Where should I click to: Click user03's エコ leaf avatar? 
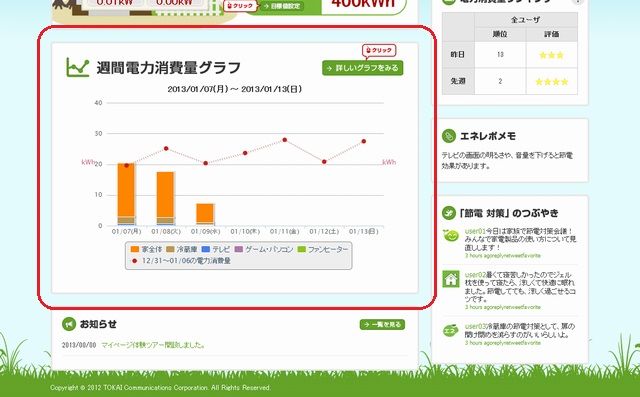point(451,330)
